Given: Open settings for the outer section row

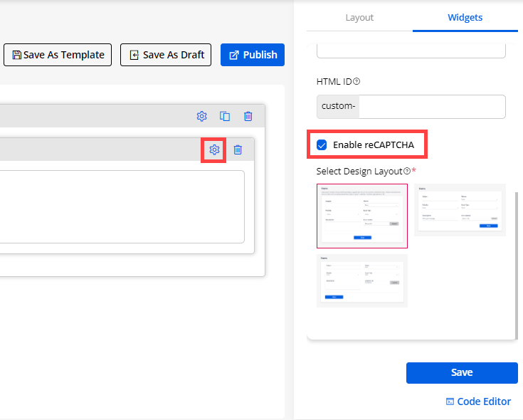Looking at the screenshot, I should pos(202,116).
